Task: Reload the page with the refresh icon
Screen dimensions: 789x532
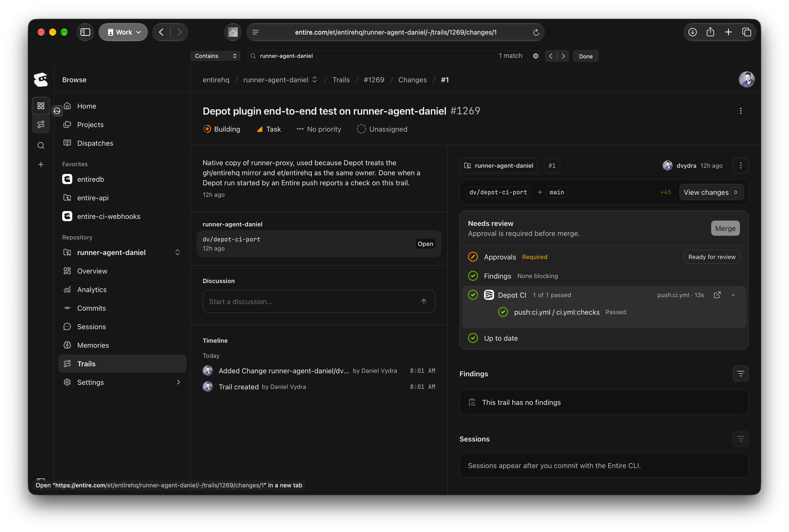Action: coord(536,32)
